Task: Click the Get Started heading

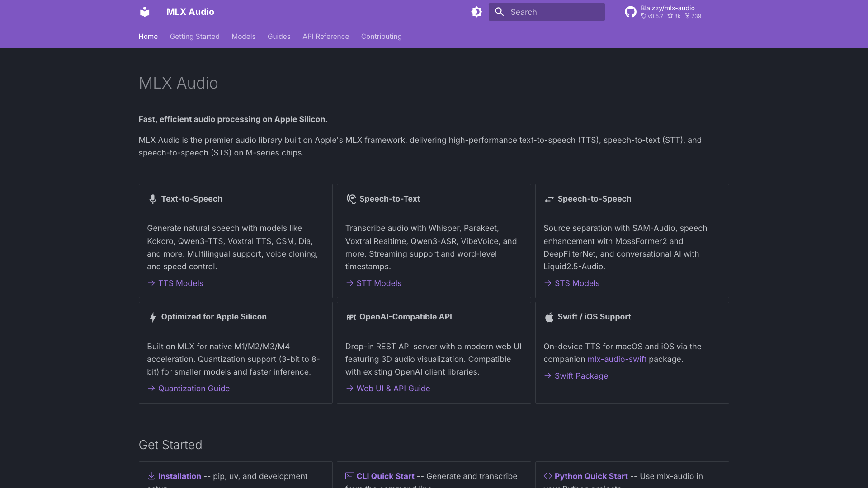Action: coord(170,445)
